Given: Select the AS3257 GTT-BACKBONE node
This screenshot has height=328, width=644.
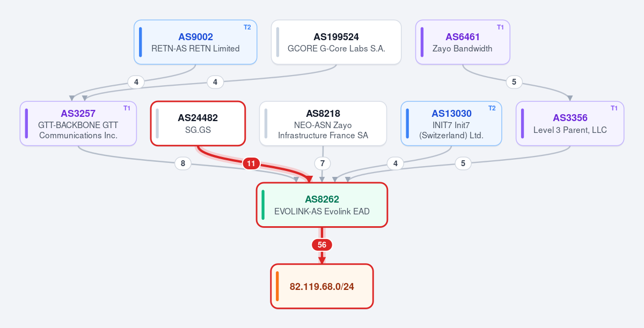Looking at the screenshot, I should coord(78,123).
